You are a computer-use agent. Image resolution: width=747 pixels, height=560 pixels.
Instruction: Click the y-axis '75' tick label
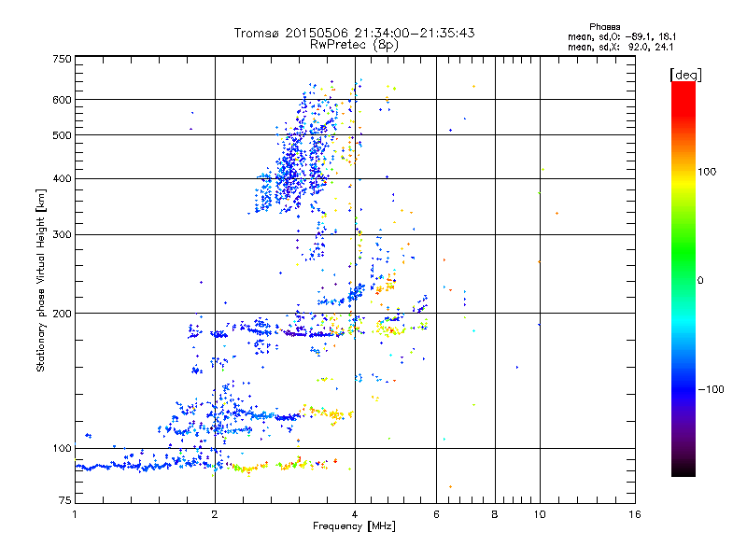pos(65,500)
